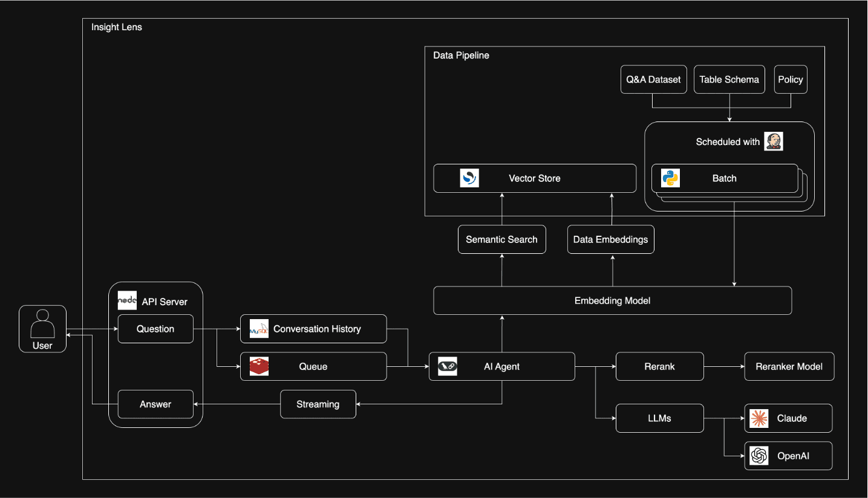Click the Node.js logo on API Server
Screen dimensions: 868x498
coord(127,300)
